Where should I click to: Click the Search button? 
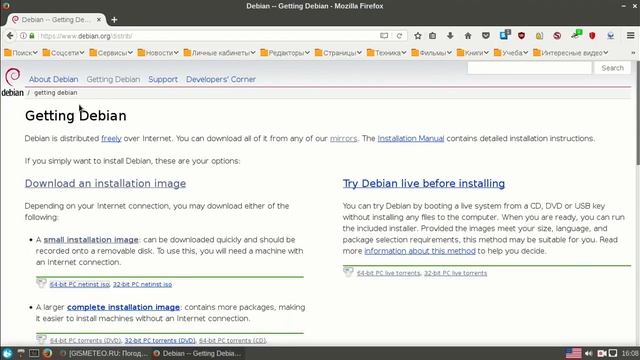pyautogui.click(x=612, y=68)
